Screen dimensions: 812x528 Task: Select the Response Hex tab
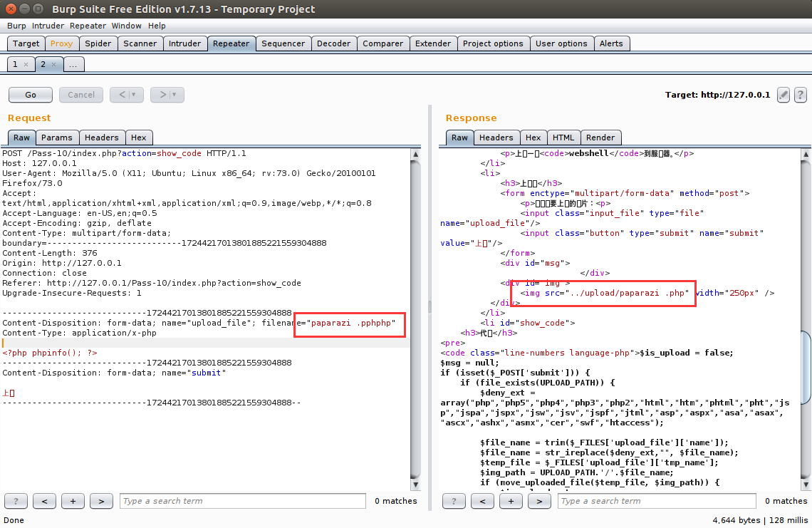coord(533,138)
